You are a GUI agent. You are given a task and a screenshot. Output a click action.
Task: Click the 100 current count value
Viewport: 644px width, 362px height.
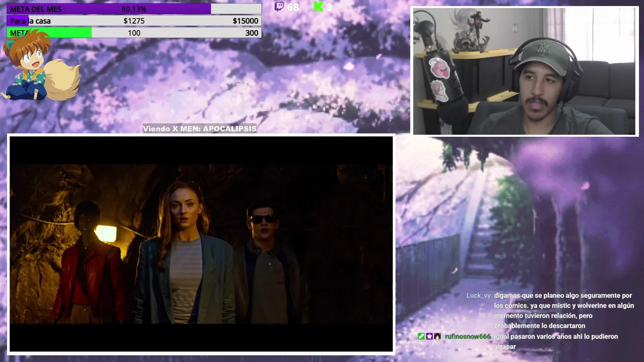pos(134,33)
